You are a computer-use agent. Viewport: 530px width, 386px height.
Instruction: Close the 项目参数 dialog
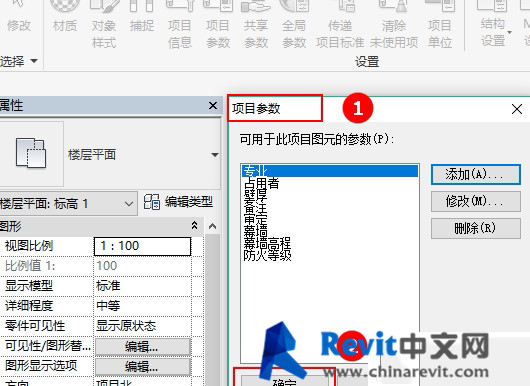(517, 109)
